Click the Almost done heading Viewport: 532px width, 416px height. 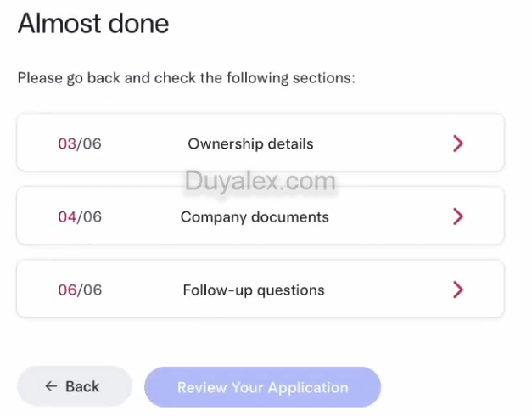tap(93, 23)
